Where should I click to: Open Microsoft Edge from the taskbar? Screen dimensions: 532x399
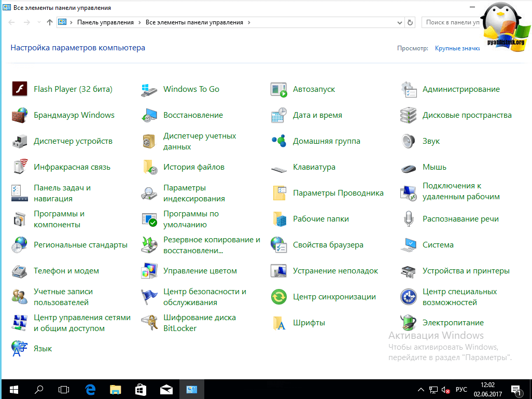[x=90, y=389]
